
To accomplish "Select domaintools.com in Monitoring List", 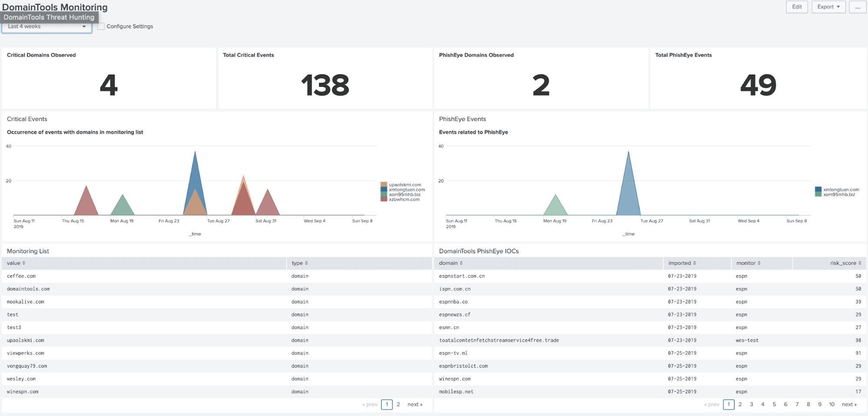I will [x=28, y=289].
